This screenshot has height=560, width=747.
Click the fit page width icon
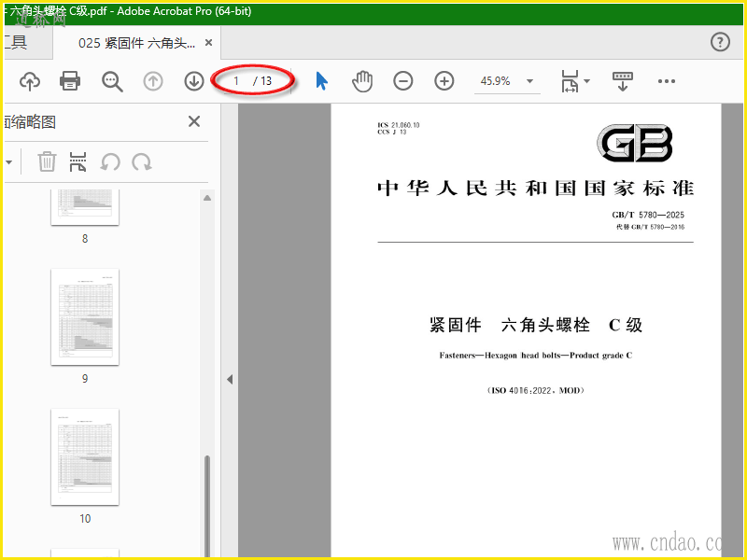click(570, 81)
